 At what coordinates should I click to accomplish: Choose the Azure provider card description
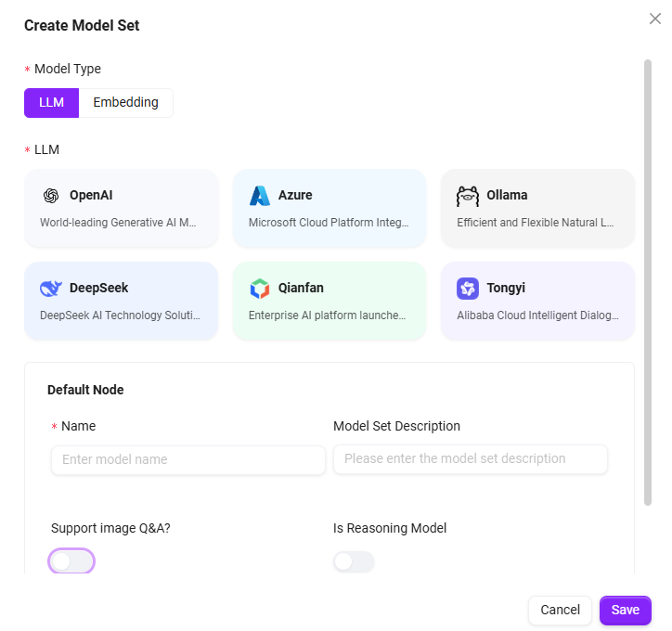point(329,223)
